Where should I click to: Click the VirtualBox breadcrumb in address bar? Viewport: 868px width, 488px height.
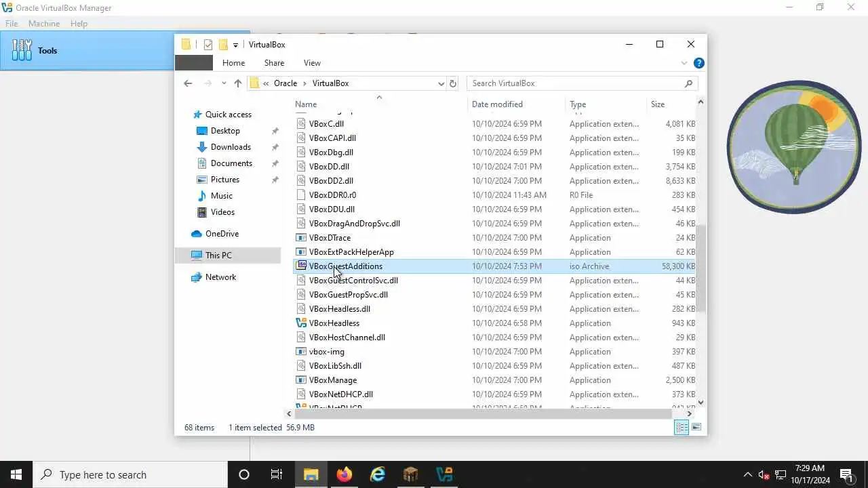point(330,83)
